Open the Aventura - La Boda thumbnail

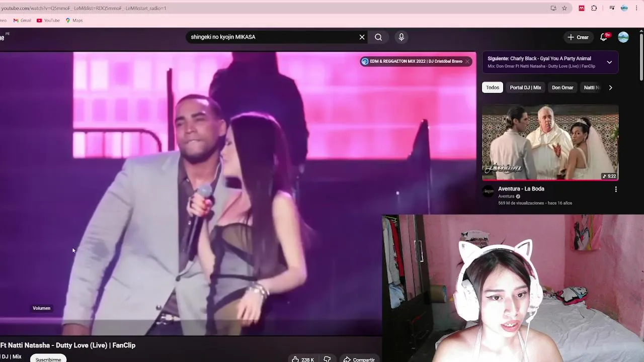point(550,142)
